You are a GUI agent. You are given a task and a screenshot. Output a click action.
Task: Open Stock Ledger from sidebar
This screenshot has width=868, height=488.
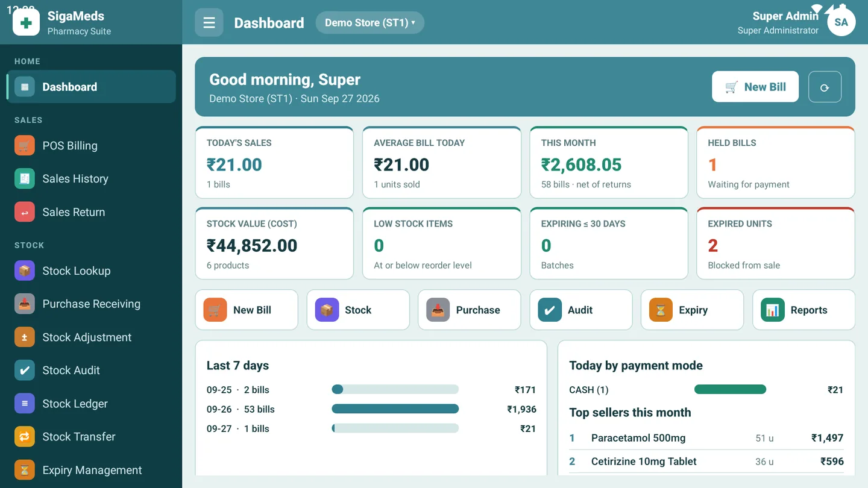click(x=92, y=404)
